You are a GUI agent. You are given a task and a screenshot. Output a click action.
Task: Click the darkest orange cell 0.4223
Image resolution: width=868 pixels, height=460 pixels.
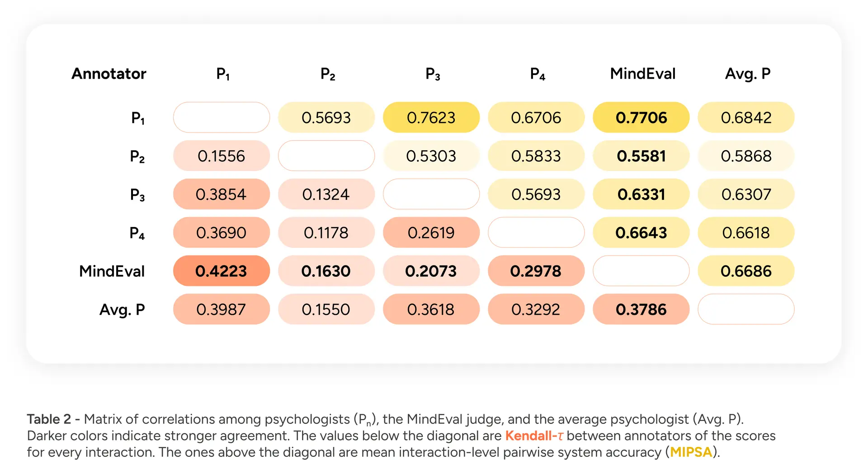[x=221, y=271]
